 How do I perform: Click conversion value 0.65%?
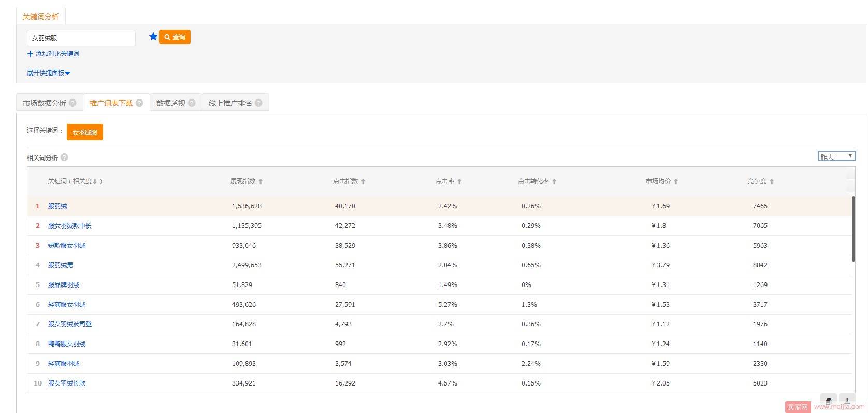click(x=531, y=265)
